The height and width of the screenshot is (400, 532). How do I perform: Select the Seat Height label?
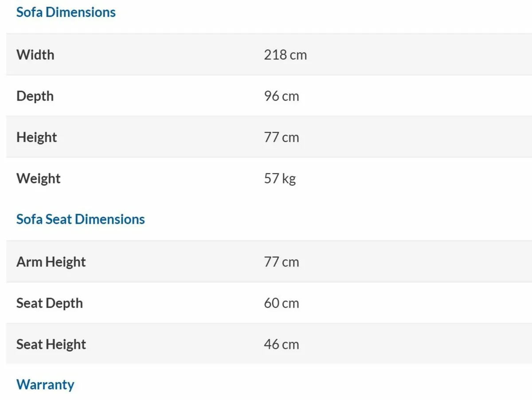click(x=51, y=344)
